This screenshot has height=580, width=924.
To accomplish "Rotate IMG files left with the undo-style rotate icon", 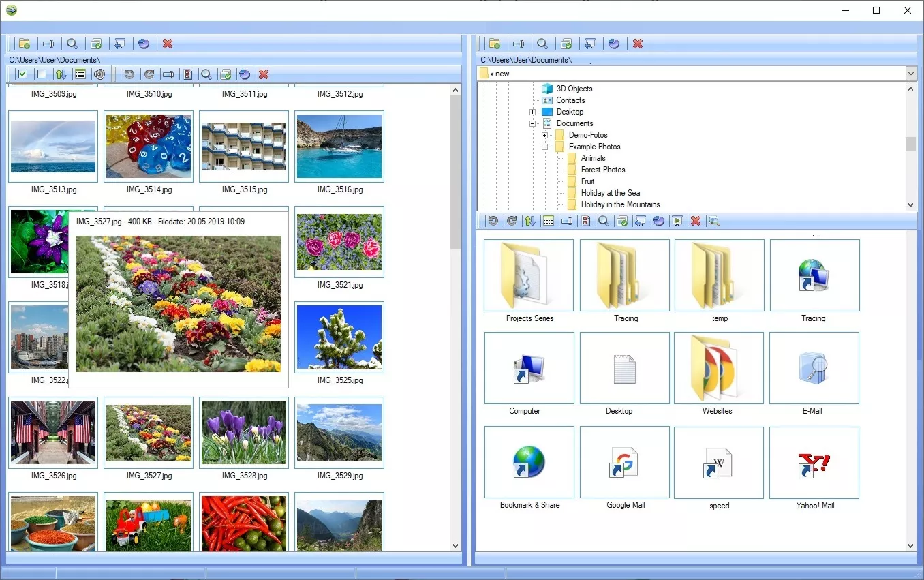I will [x=129, y=74].
